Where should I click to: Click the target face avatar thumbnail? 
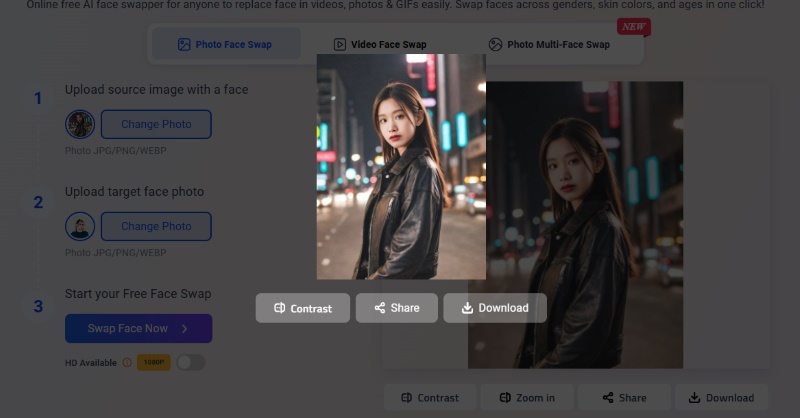(80, 226)
